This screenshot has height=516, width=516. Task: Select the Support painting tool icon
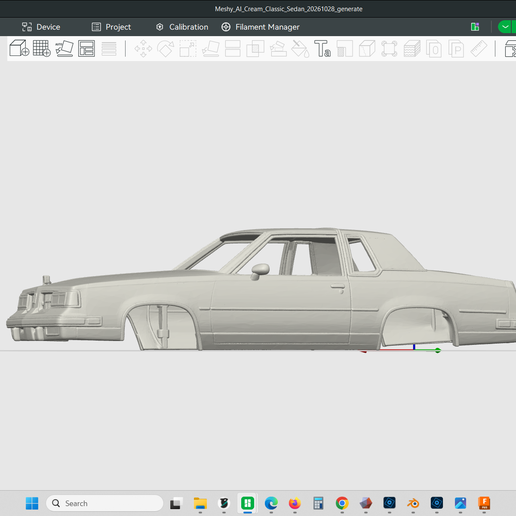[x=278, y=49]
